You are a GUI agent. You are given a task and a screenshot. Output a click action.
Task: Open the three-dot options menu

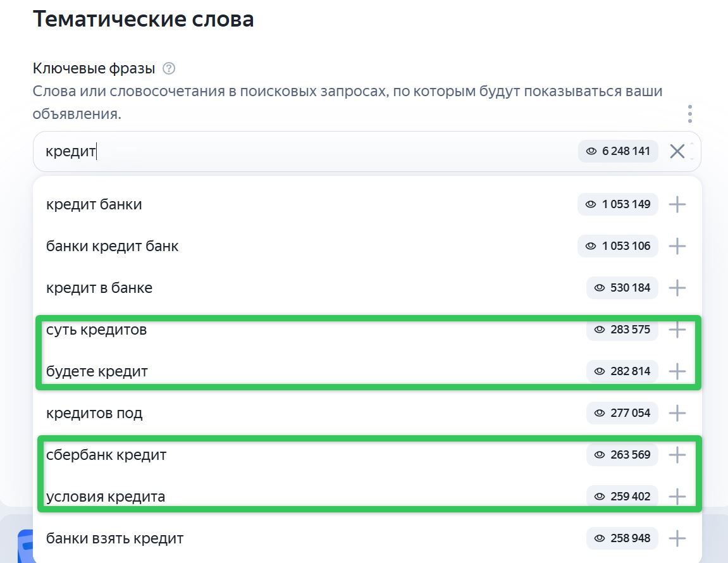[690, 114]
